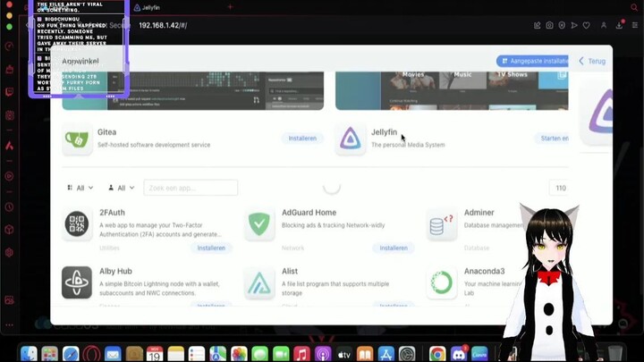Click the ad blocker shield icon
Screen dimensions: 644x362
(x=562, y=25)
